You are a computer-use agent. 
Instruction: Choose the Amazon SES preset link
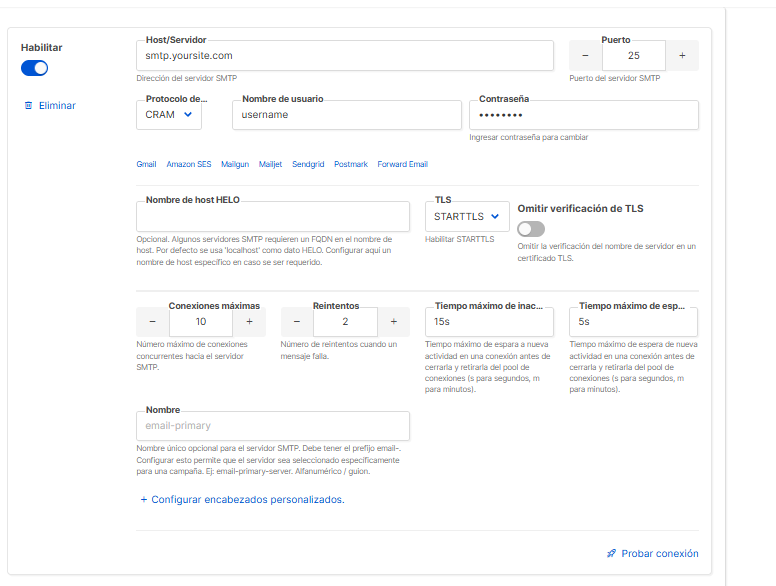189,164
